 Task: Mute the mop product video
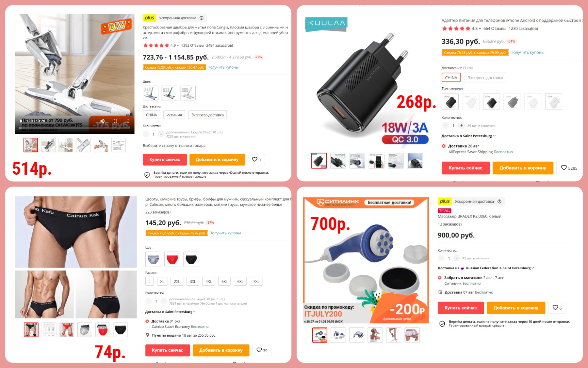coord(103,121)
